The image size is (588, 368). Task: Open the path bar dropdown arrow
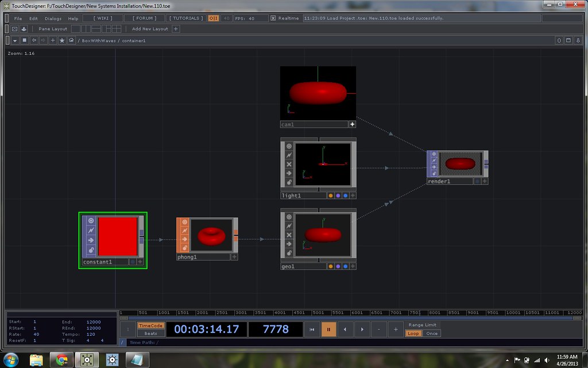coord(15,40)
